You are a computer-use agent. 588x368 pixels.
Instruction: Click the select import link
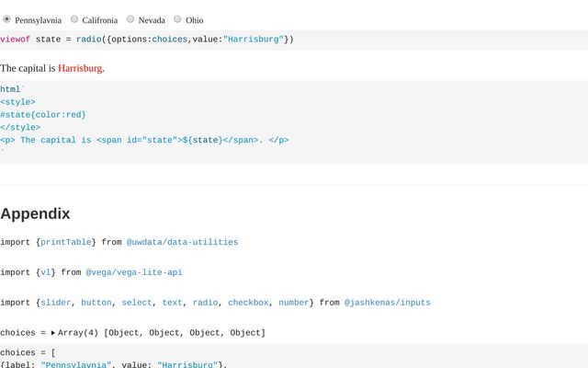(136, 302)
